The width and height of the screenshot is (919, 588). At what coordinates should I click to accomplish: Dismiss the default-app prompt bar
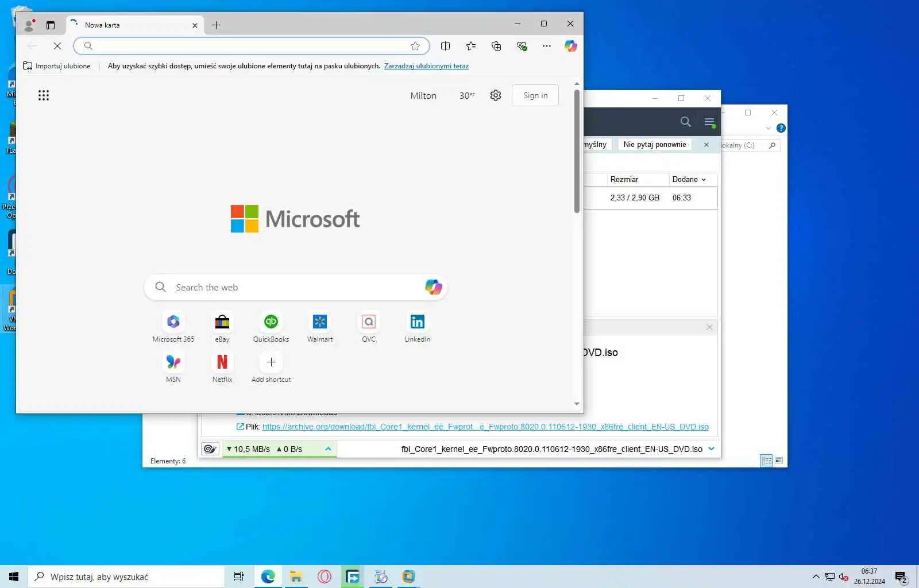click(x=706, y=145)
